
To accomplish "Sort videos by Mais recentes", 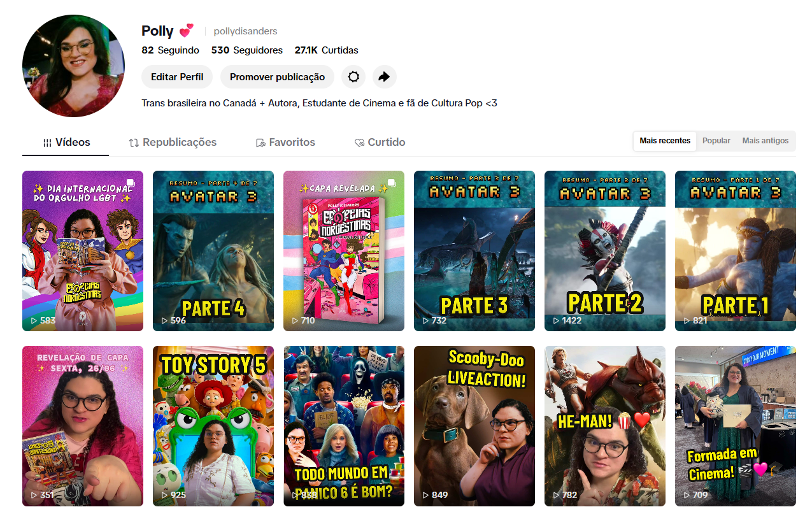I will tap(665, 141).
